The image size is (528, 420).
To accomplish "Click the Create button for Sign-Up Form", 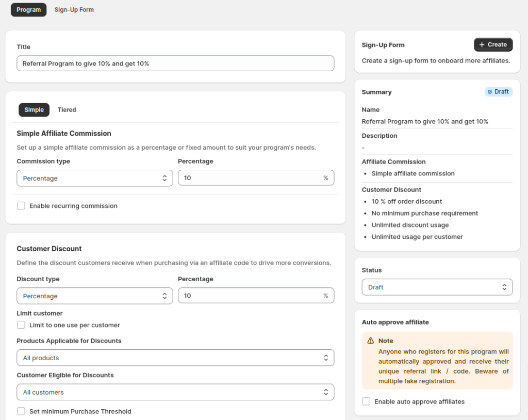I will coord(493,44).
